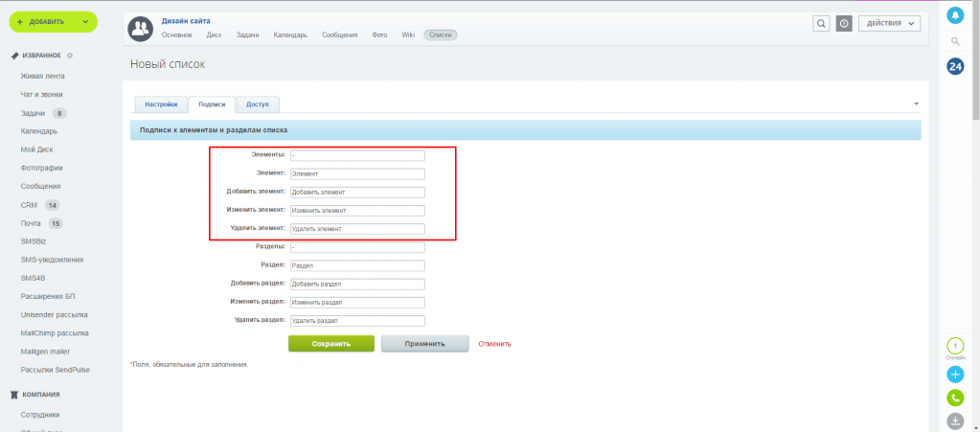Open the Календарь group menu item

(290, 35)
